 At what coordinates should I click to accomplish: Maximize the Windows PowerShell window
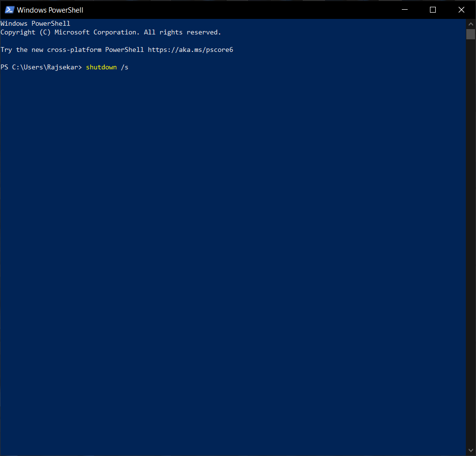(433, 10)
